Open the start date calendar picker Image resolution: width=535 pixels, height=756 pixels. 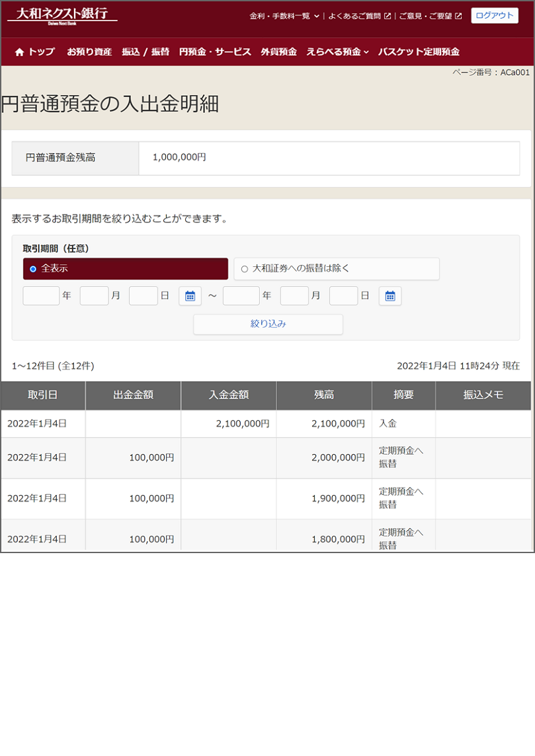tap(190, 296)
